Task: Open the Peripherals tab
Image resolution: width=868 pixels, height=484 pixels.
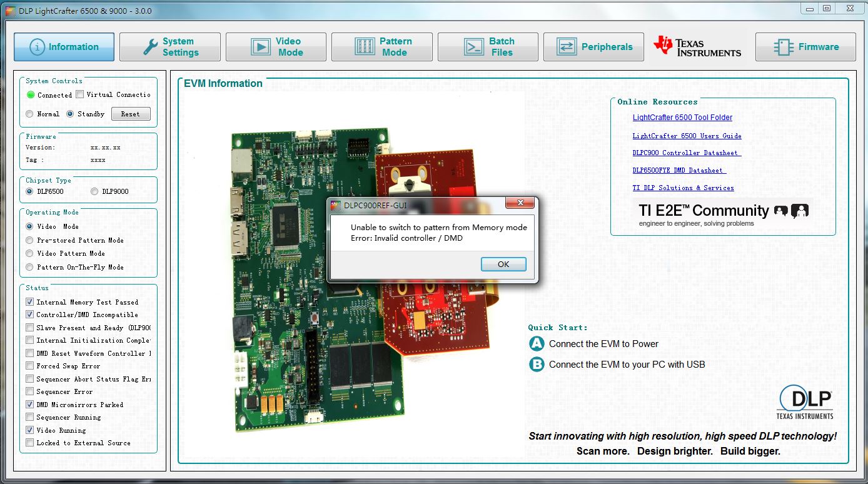Action: [x=593, y=47]
